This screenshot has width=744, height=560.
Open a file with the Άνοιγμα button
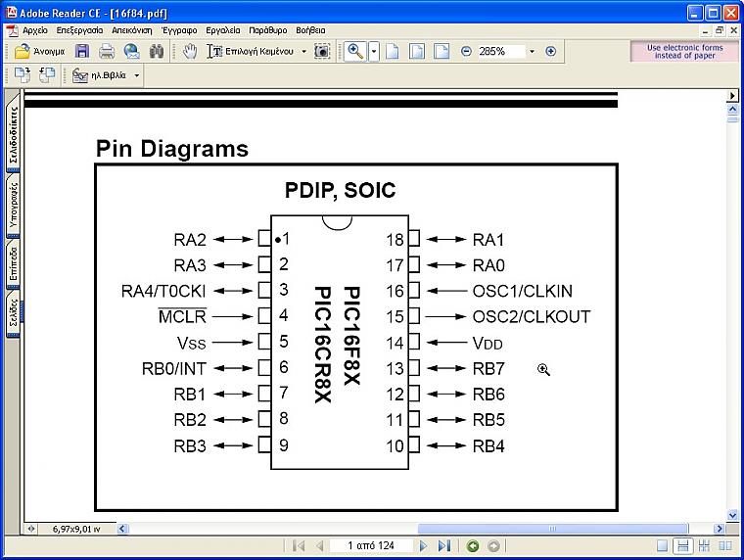[39, 51]
